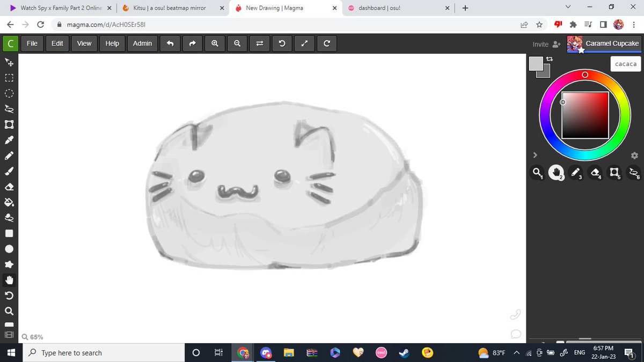Rotate view counter-clockwise from top toolbar
Image resolution: width=644 pixels, height=362 pixels.
[282, 43]
